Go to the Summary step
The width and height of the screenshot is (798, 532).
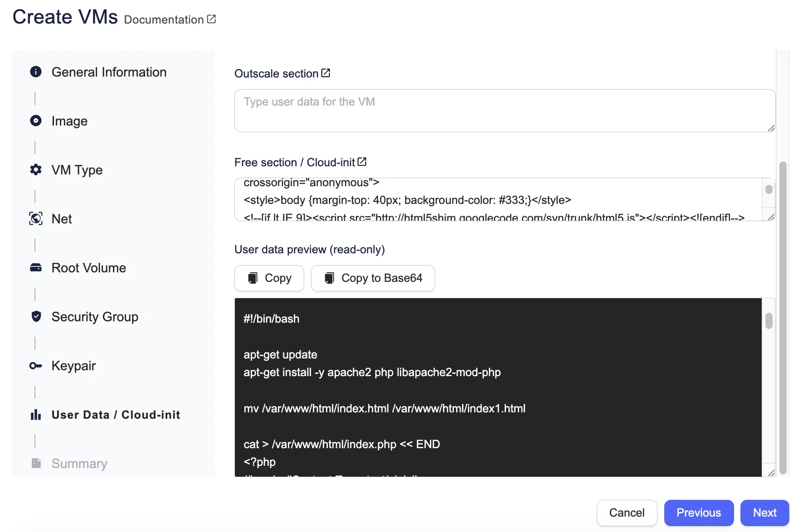[x=79, y=464]
